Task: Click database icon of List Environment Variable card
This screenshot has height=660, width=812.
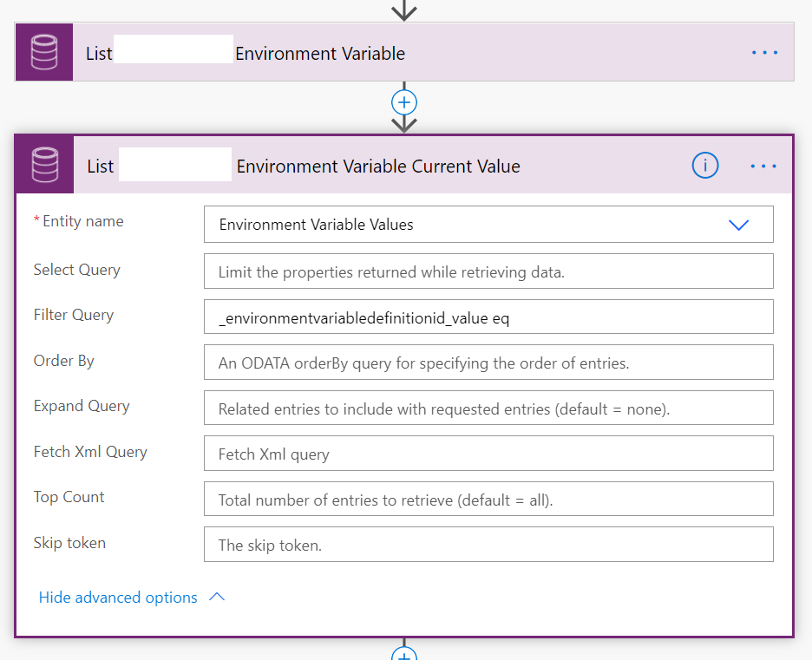Action: (44, 52)
